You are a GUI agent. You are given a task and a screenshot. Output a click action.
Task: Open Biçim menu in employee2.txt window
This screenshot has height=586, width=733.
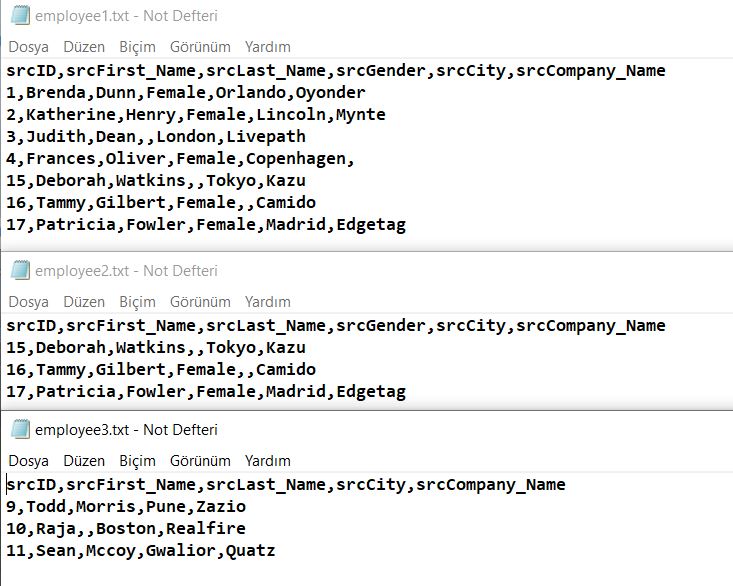tap(137, 302)
